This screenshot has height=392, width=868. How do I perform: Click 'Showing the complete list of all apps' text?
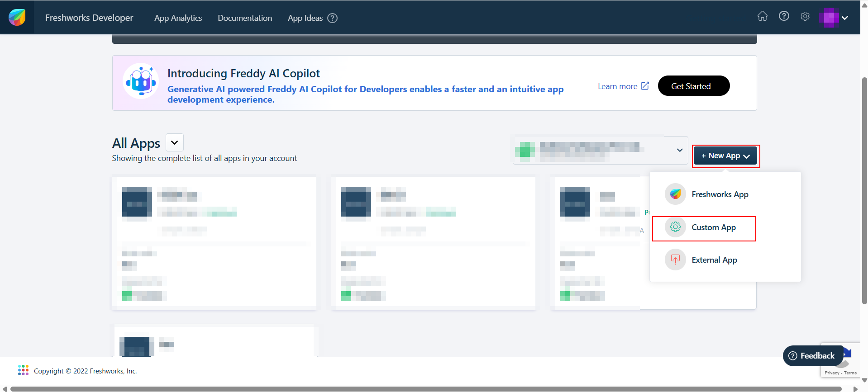205,158
